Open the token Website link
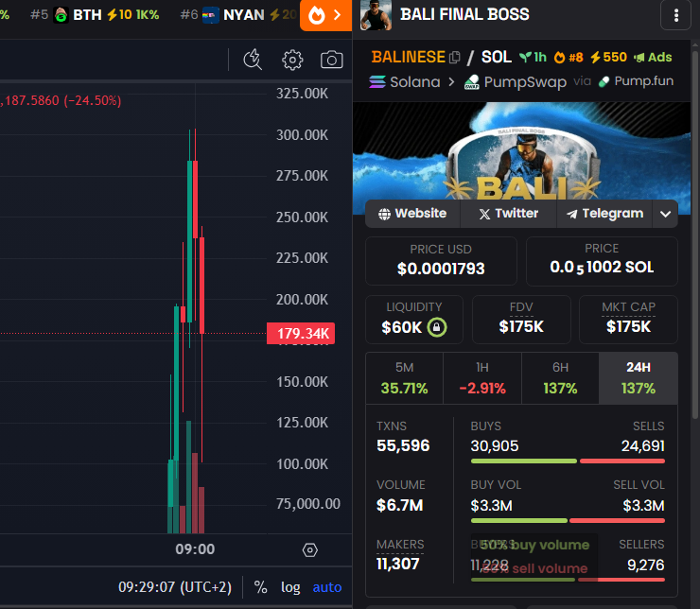 click(x=412, y=214)
